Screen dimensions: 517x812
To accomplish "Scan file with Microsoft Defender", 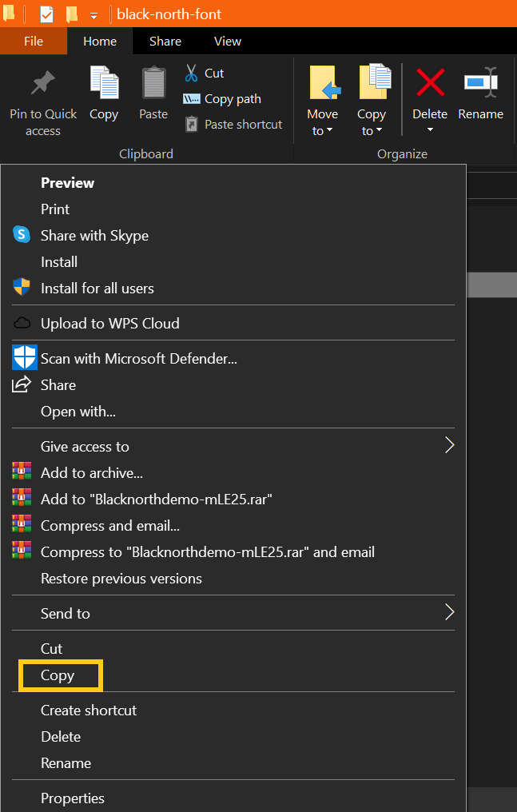I will (x=138, y=359).
